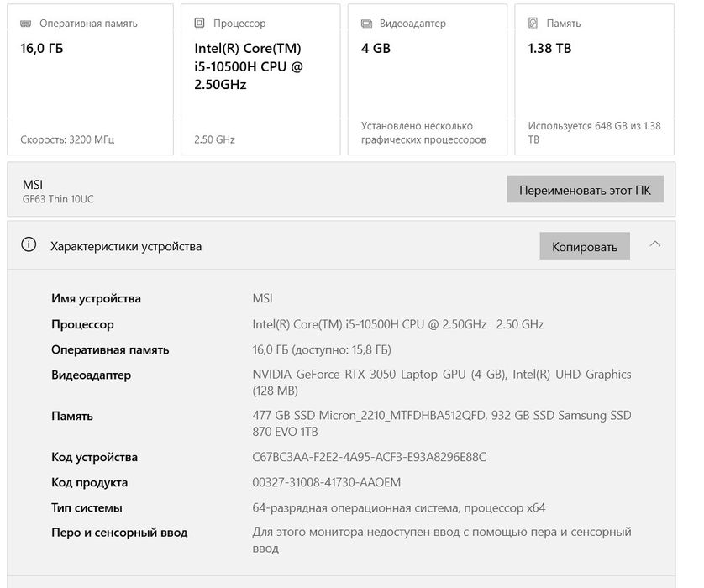The width and height of the screenshot is (704, 588).
Task: Click the Тип системы value text
Action: coord(399,507)
